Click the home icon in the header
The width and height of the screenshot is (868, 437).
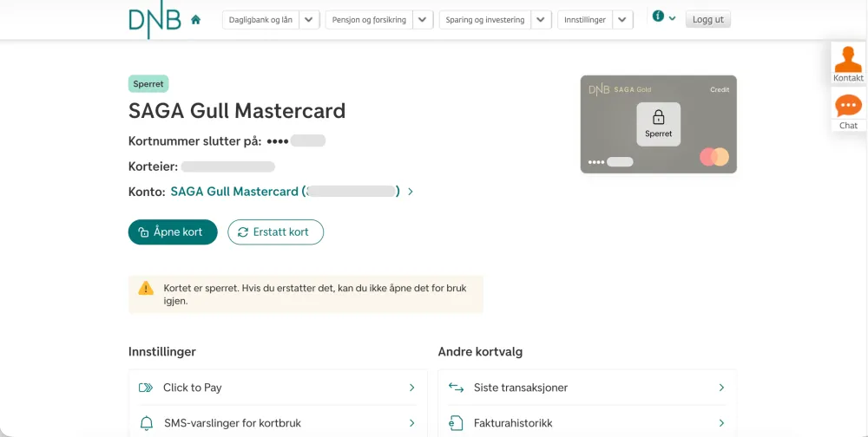point(195,20)
